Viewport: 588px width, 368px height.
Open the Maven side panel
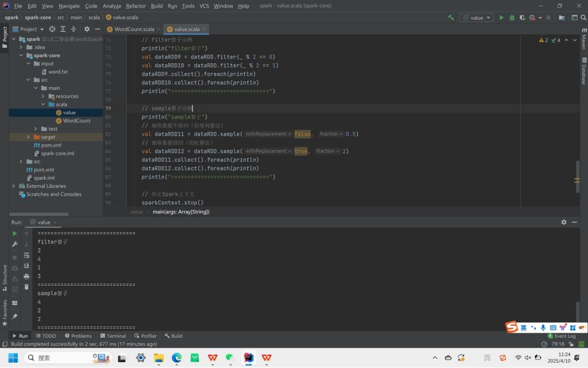(584, 39)
